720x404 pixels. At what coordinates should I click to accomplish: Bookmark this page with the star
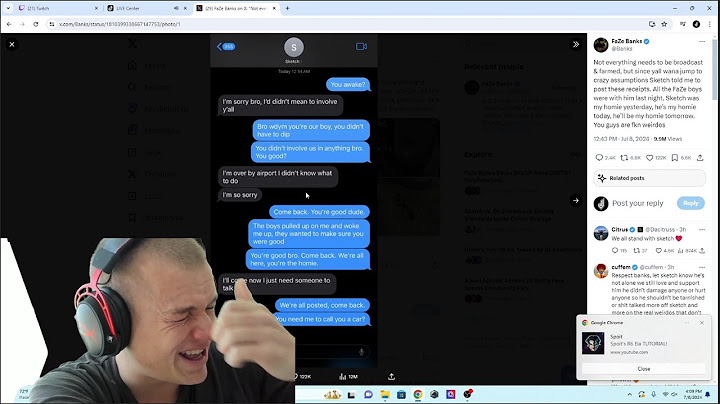coord(664,24)
